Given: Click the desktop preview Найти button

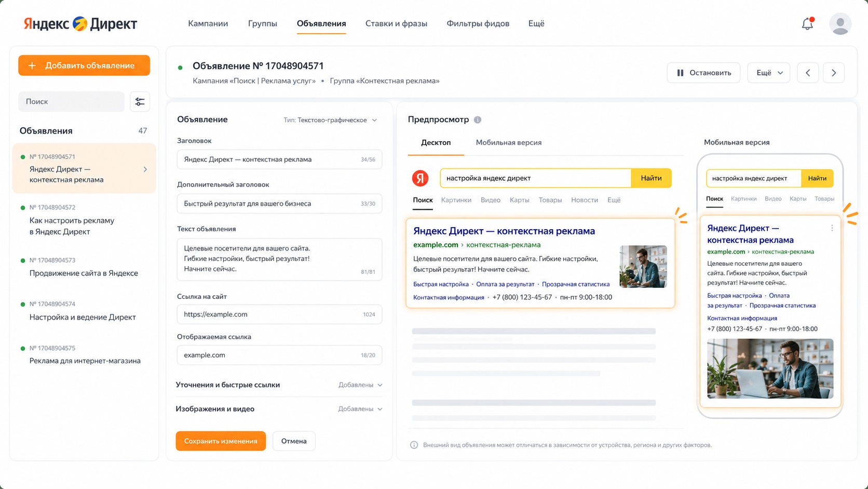Looking at the screenshot, I should pyautogui.click(x=651, y=178).
